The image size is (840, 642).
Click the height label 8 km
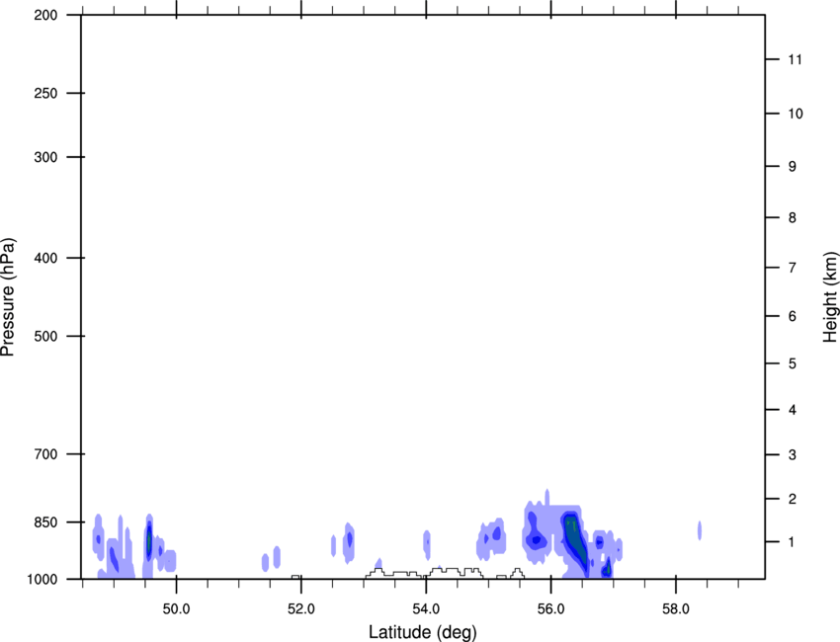pos(793,217)
